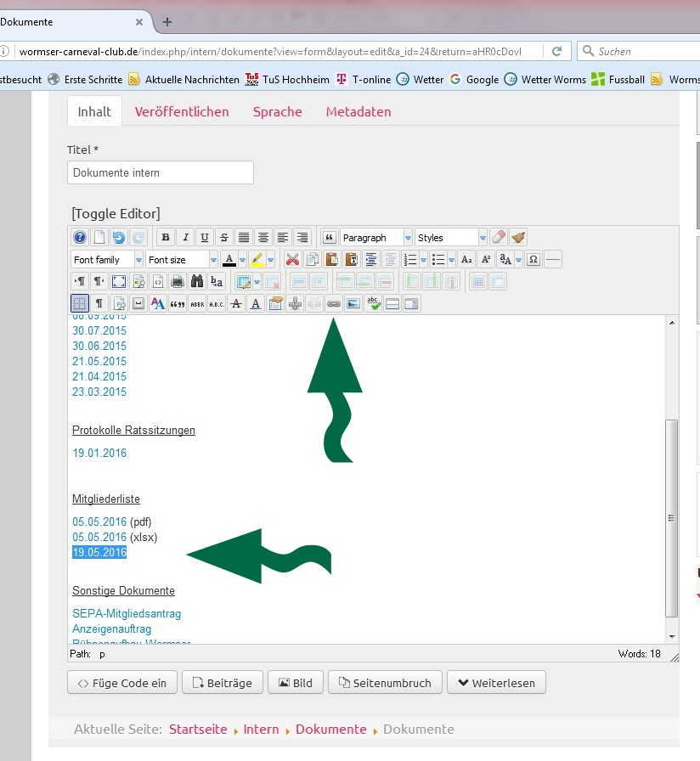This screenshot has height=761, width=700.
Task: Toggle italic formatting in editor
Action: tap(185, 238)
